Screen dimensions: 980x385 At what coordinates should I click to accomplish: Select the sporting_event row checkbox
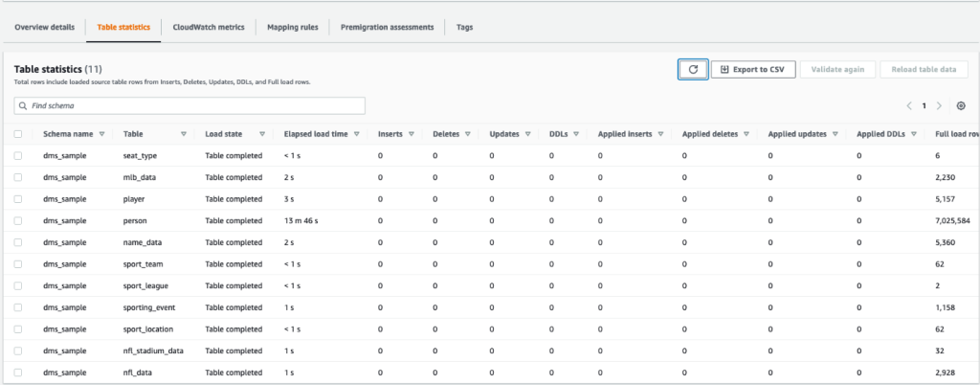tap(18, 307)
